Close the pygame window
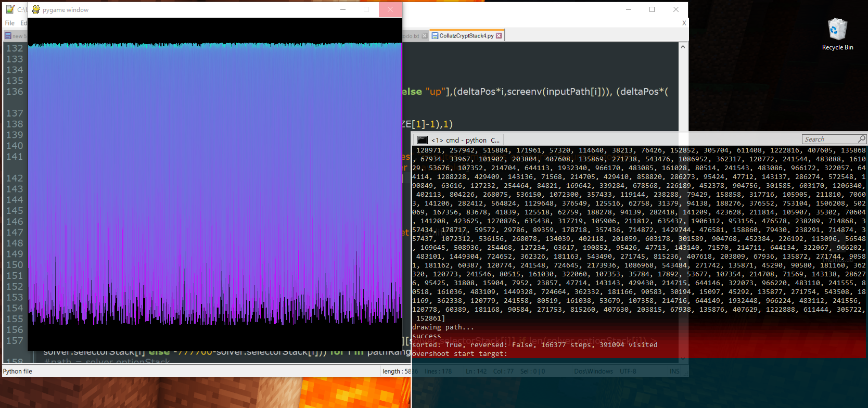868x408 pixels. coord(390,9)
